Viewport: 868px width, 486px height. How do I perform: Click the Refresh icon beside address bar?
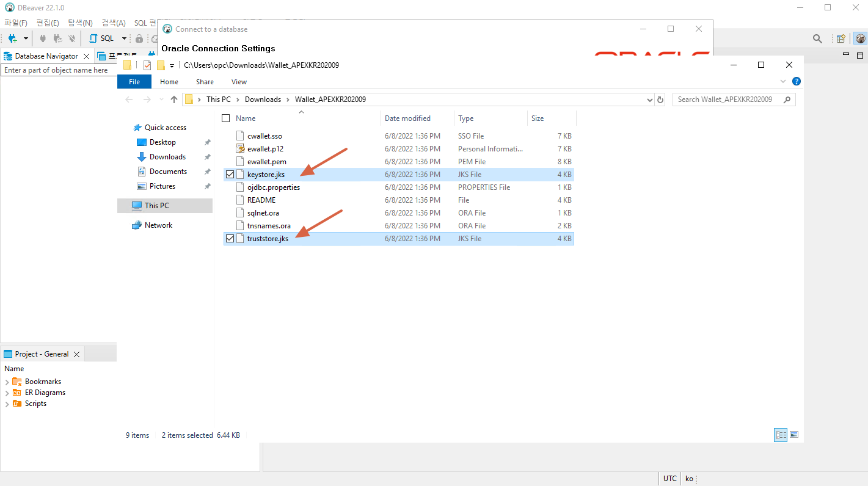coord(660,100)
